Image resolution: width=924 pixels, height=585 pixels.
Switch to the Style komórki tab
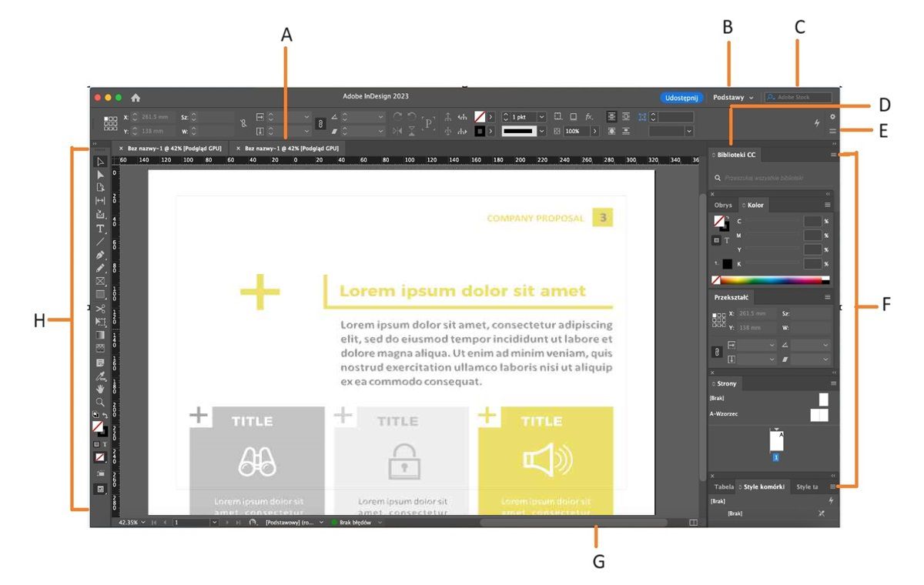tap(762, 486)
